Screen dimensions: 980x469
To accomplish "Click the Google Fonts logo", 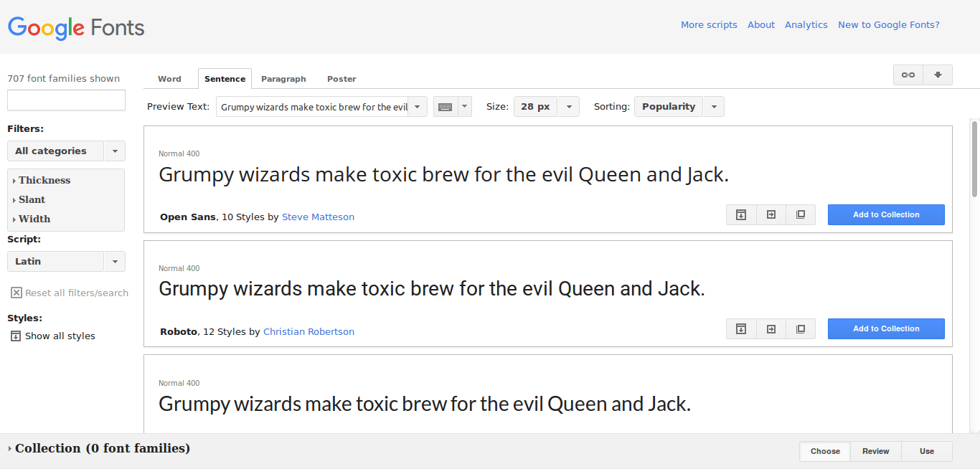I will (x=76, y=28).
